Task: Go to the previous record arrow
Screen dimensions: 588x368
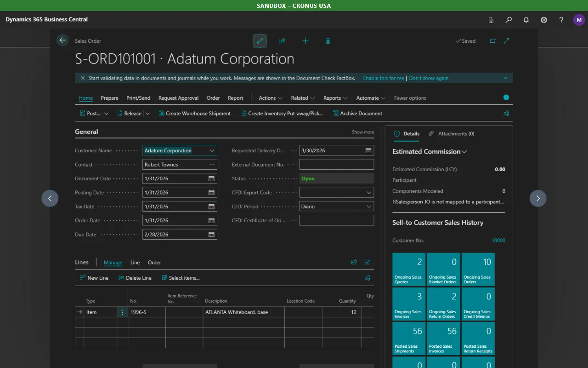Action: (x=50, y=198)
